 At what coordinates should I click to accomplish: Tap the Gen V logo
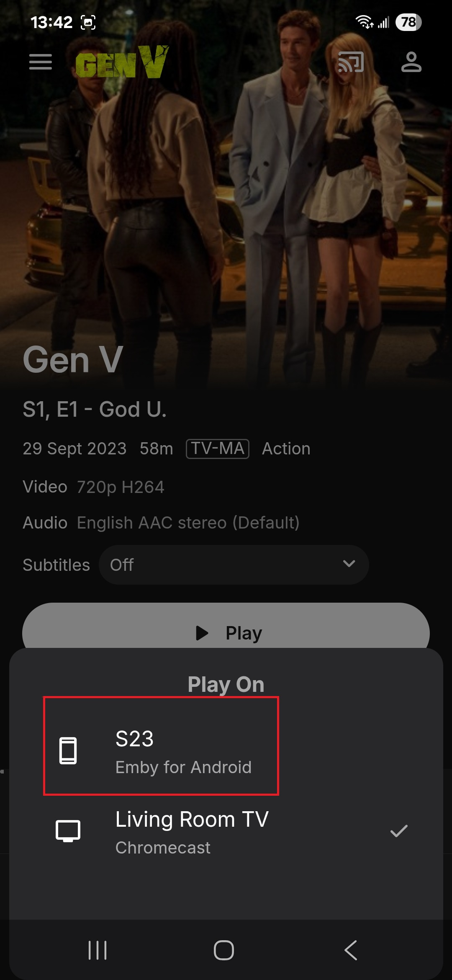122,62
